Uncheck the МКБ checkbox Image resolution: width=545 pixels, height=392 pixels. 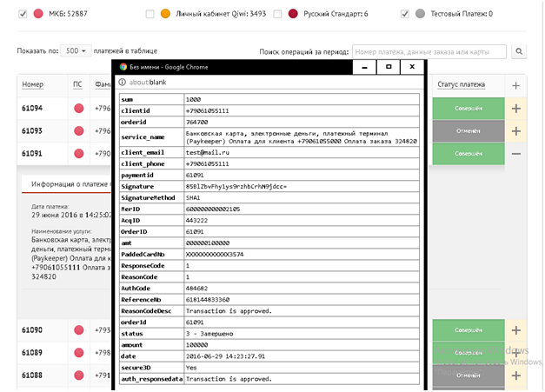(x=23, y=14)
